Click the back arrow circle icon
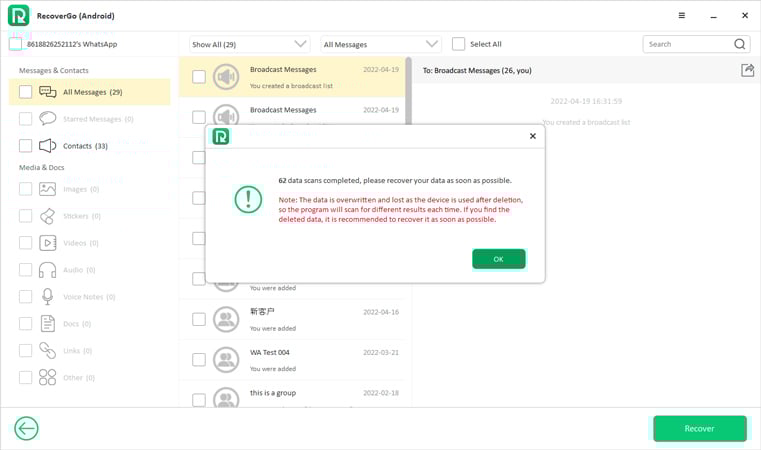This screenshot has width=761, height=450. point(26,429)
